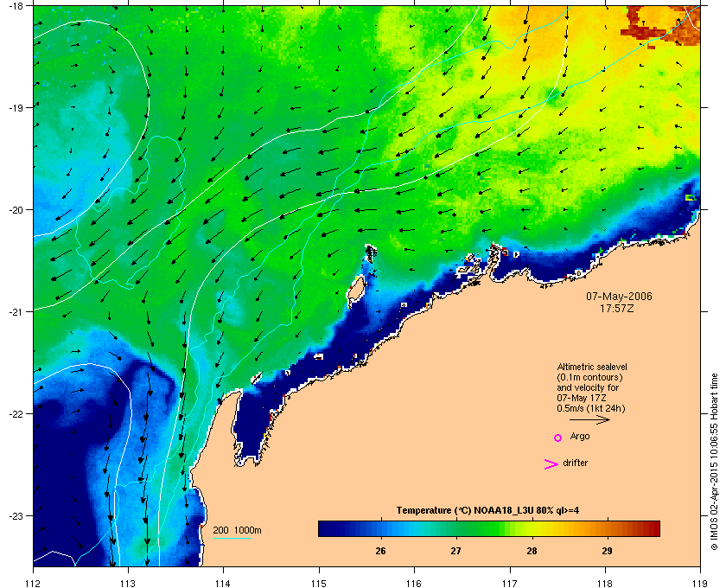Click the magenta Argo circle symbol
The image size is (726, 588).
coord(558,438)
